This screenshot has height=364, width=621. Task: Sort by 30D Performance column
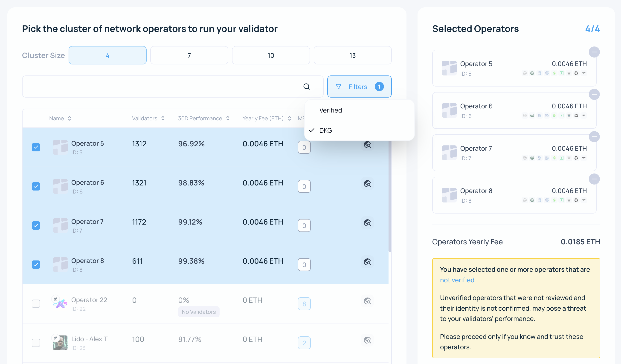228,118
